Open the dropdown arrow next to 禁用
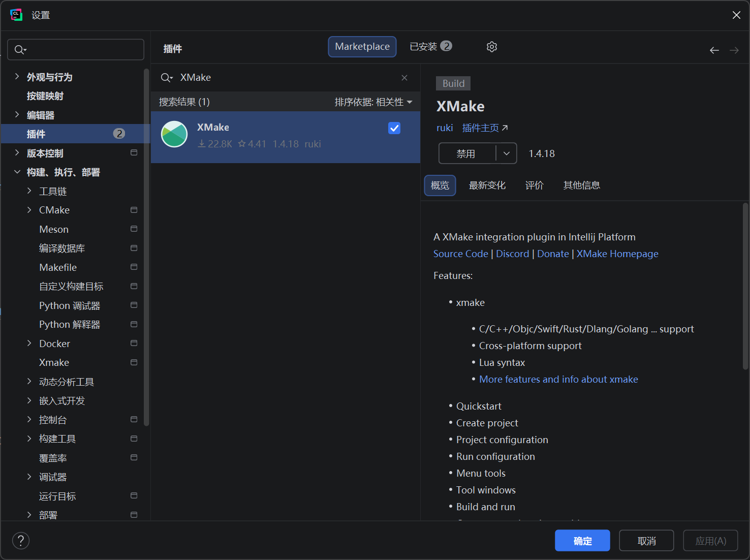 [506, 153]
